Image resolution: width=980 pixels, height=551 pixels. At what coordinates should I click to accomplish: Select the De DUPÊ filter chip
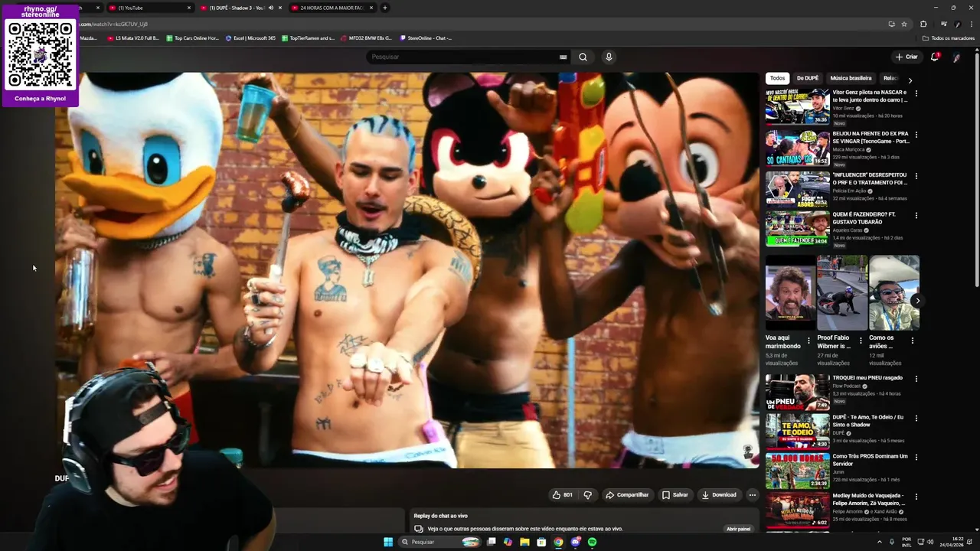[x=807, y=78]
